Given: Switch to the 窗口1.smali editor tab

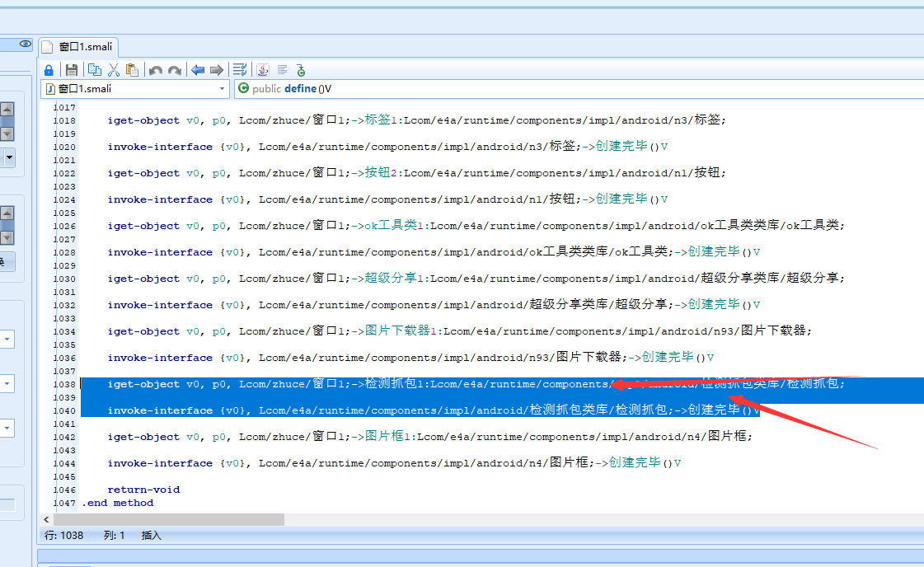Looking at the screenshot, I should [78, 46].
